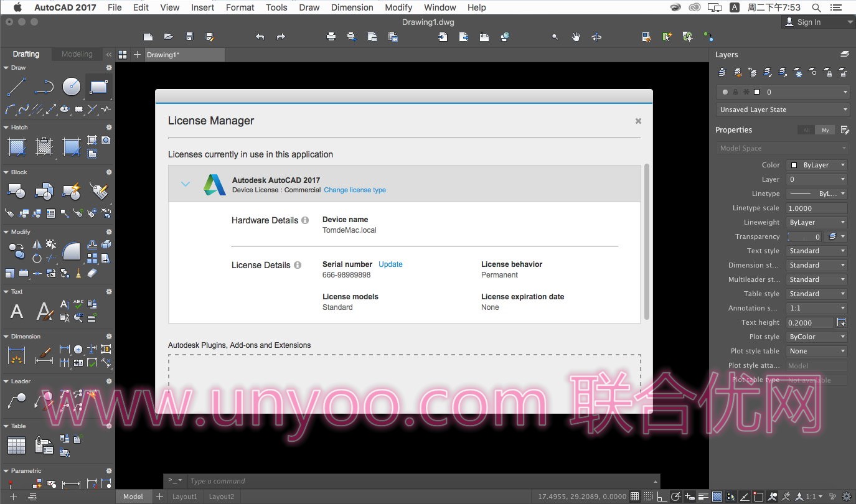Open the Linetype dropdown in Properties
This screenshot has height=504, width=856.
pyautogui.click(x=817, y=194)
